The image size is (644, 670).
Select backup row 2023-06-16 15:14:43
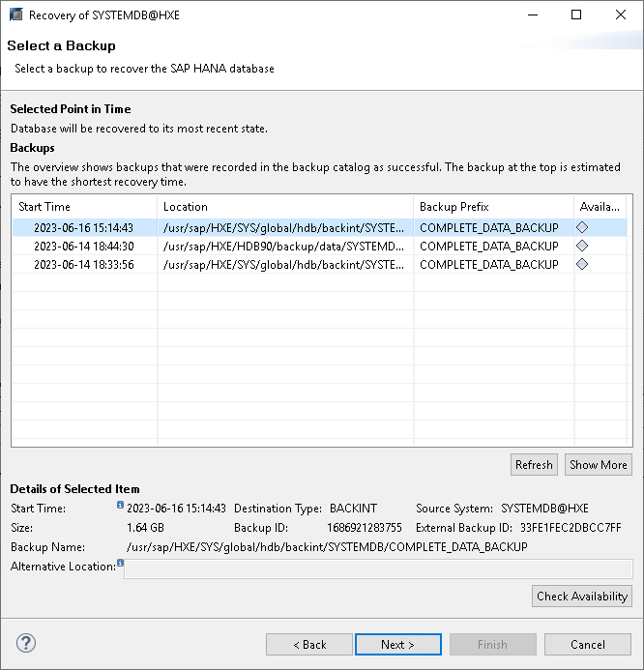pyautogui.click(x=320, y=228)
